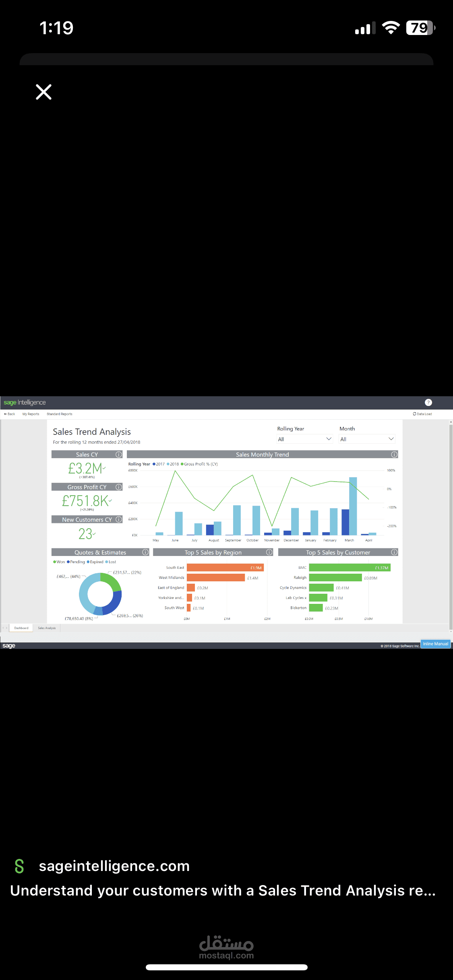
Task: Click the Inline Manual button
Action: point(435,644)
